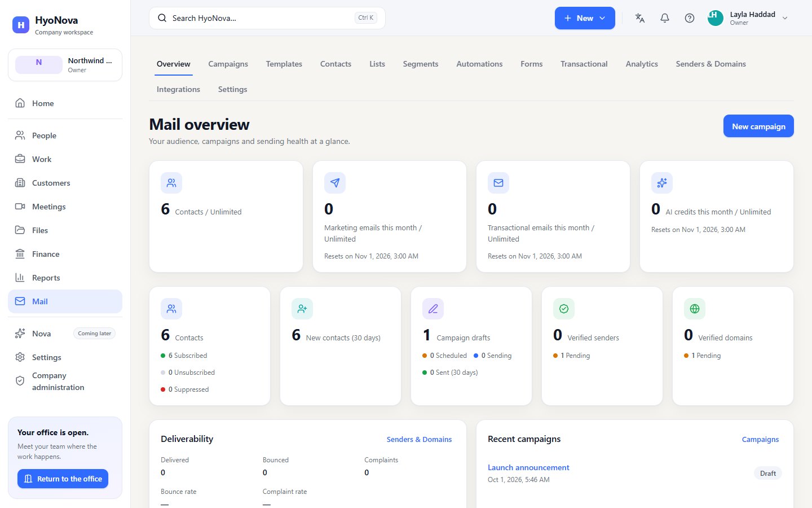Viewport: 812px width, 508px height.
Task: Open the language translation icon
Action: pyautogui.click(x=640, y=18)
